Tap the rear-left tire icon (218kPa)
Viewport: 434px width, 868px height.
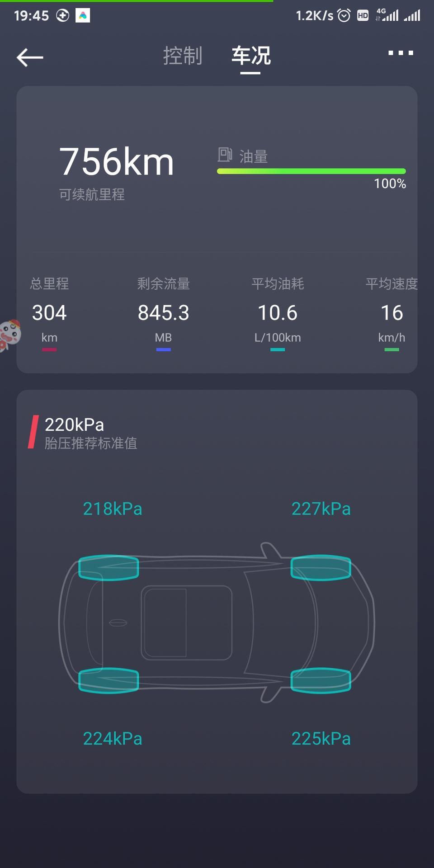108,567
